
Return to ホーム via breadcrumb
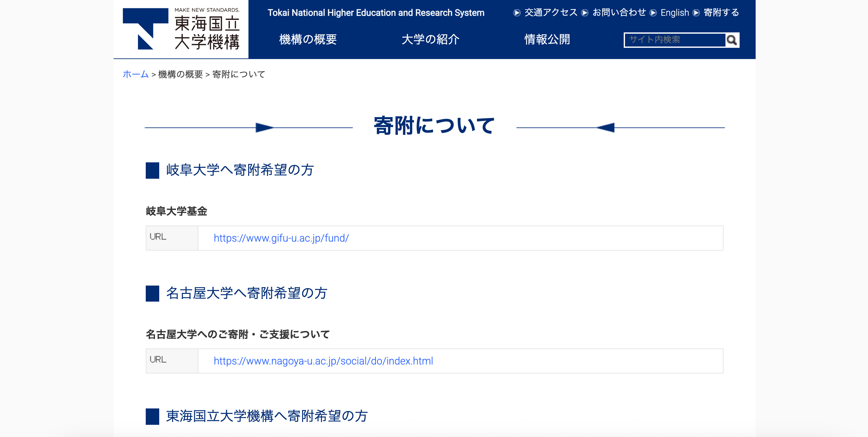click(135, 74)
